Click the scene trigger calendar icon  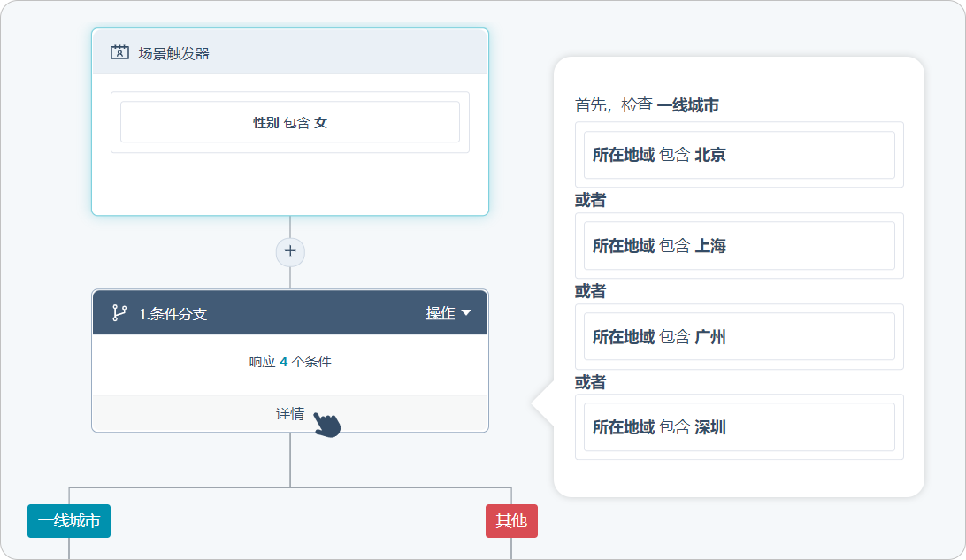(x=119, y=52)
